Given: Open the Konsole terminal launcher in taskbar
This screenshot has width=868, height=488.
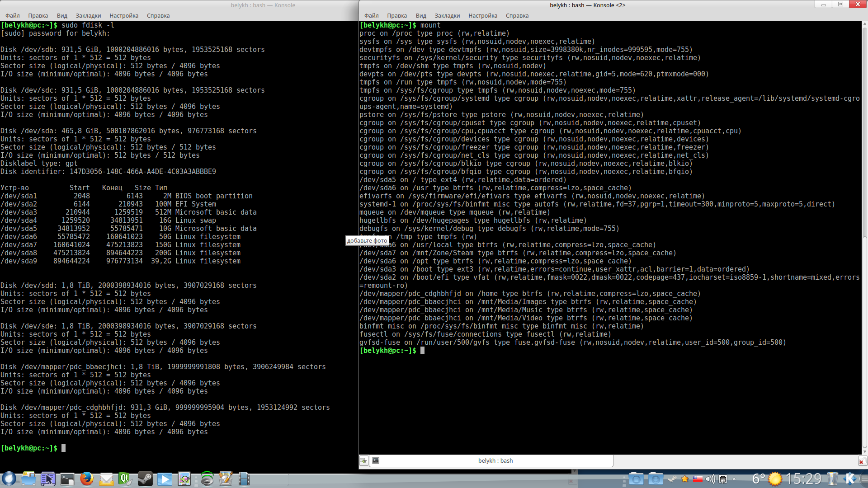Looking at the screenshot, I should point(67,479).
